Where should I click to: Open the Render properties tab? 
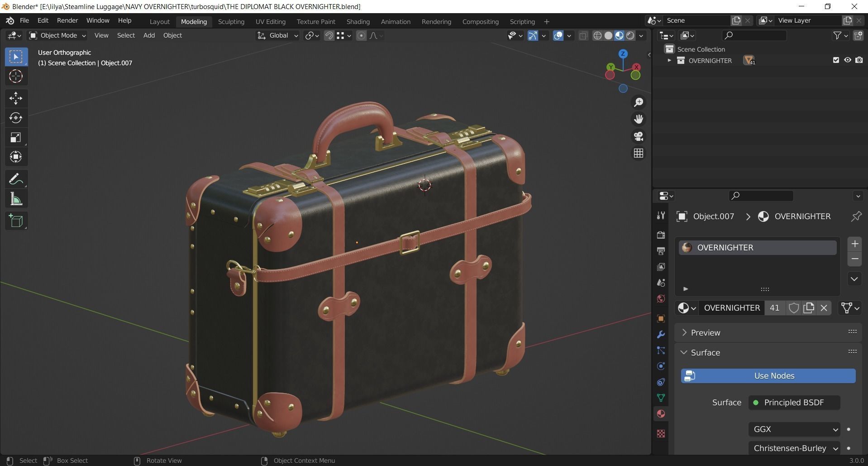(661, 235)
